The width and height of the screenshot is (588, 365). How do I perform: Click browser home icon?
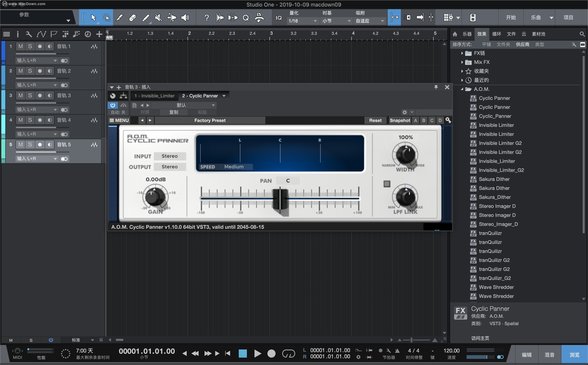click(x=455, y=34)
